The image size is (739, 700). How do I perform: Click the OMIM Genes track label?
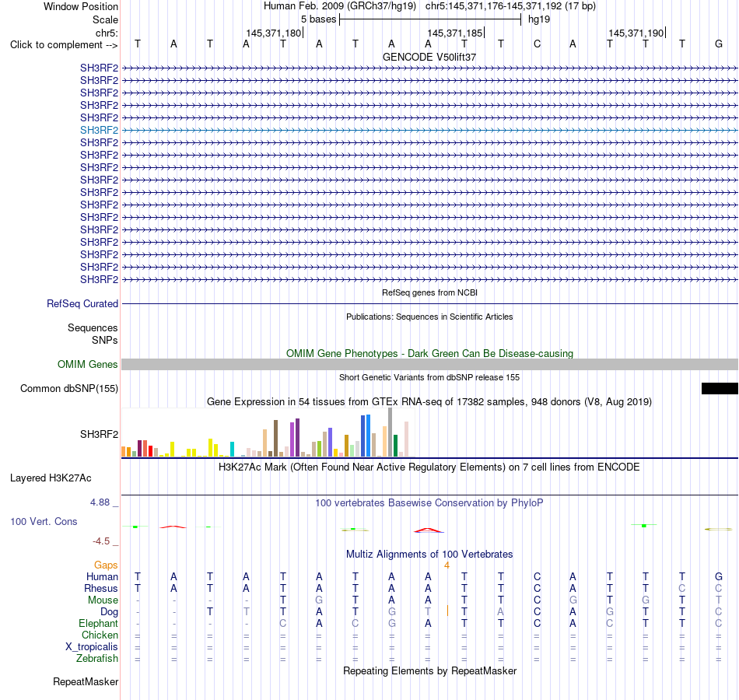87,364
